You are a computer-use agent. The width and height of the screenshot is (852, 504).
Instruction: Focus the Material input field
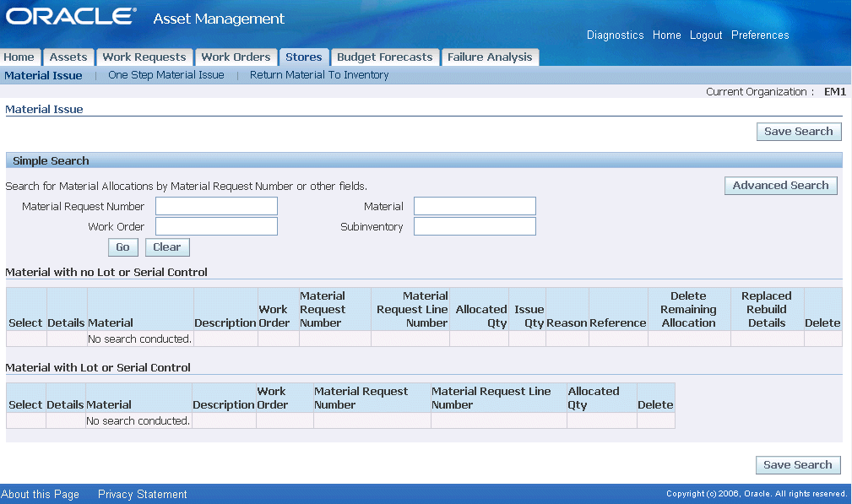[x=475, y=206]
